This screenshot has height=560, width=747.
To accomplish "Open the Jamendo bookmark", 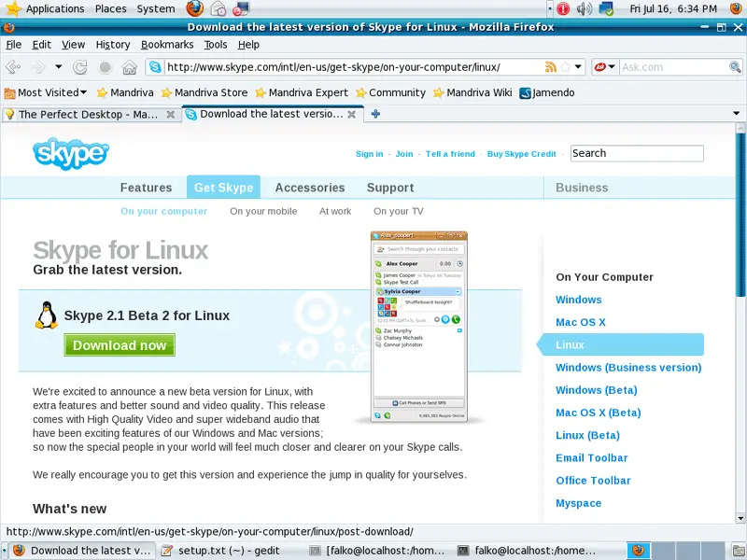I will click(x=547, y=92).
